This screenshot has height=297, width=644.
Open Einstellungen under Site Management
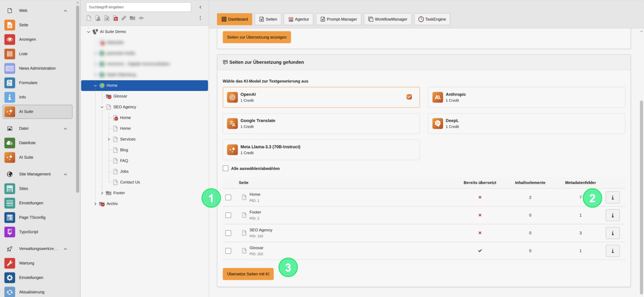tap(37, 203)
